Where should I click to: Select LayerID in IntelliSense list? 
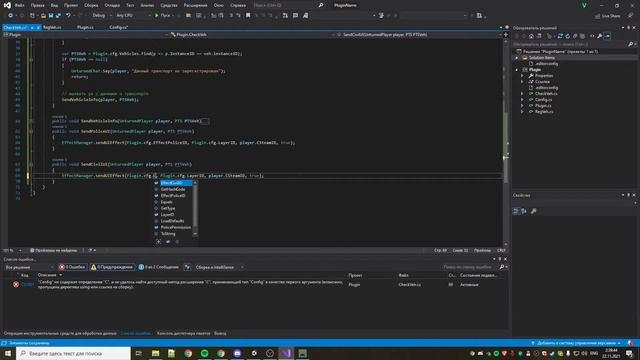[167, 214]
